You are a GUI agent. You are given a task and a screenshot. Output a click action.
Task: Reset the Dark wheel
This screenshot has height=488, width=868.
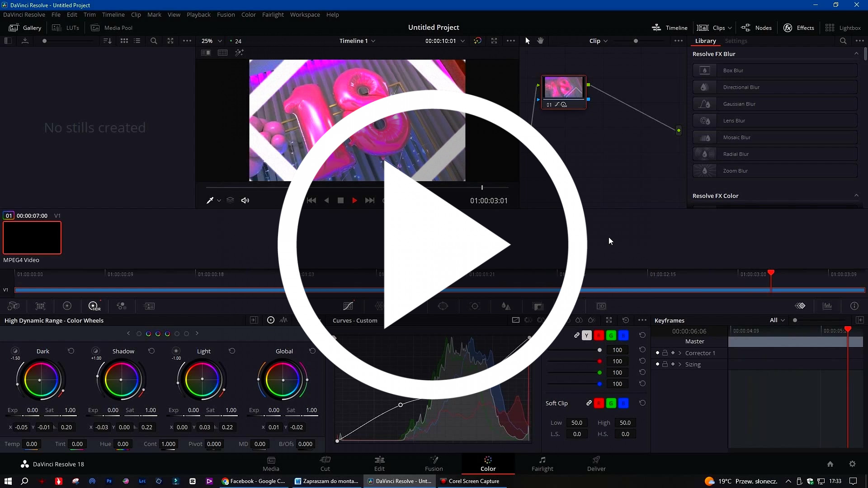point(71,351)
